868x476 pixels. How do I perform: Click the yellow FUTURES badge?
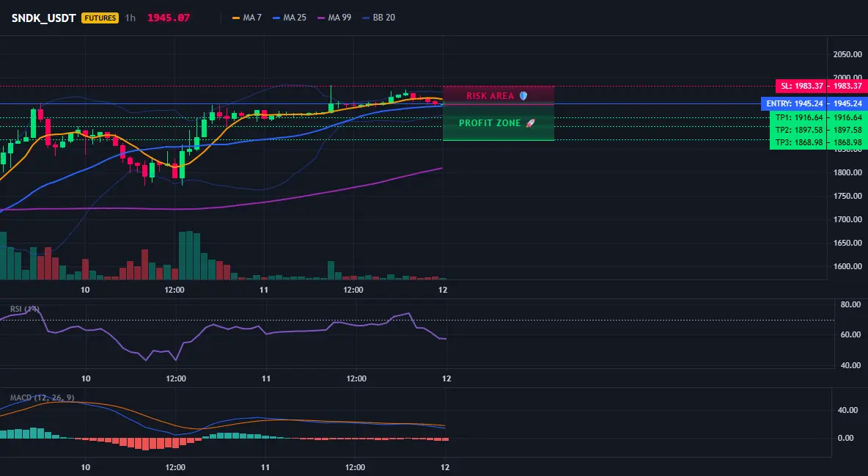100,18
